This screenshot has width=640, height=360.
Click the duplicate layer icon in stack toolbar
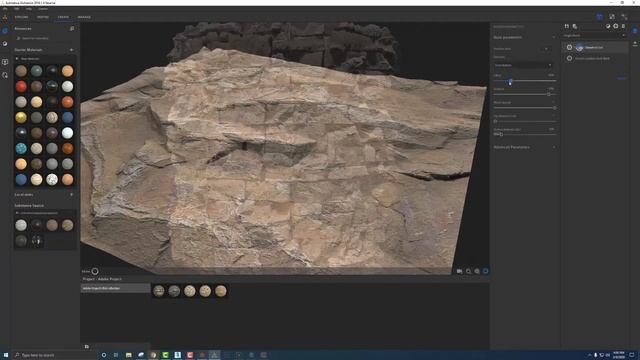tap(575, 26)
